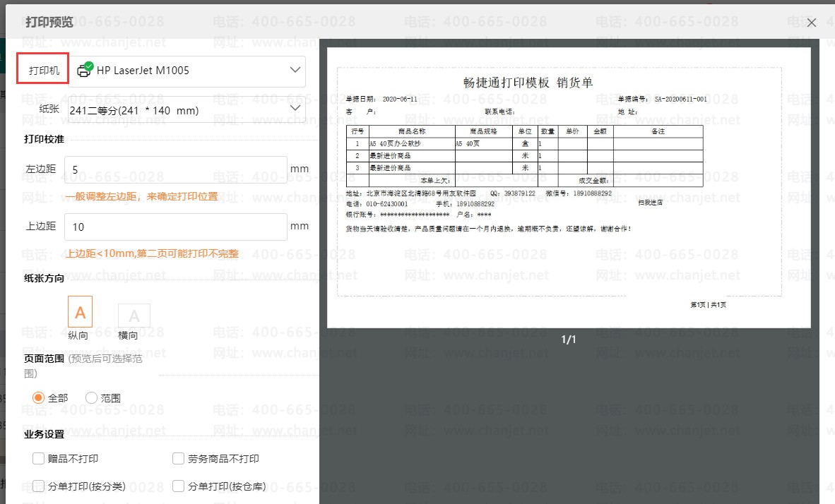Open the printer dropdown chevron
The width and height of the screenshot is (835, 504).
click(x=295, y=70)
